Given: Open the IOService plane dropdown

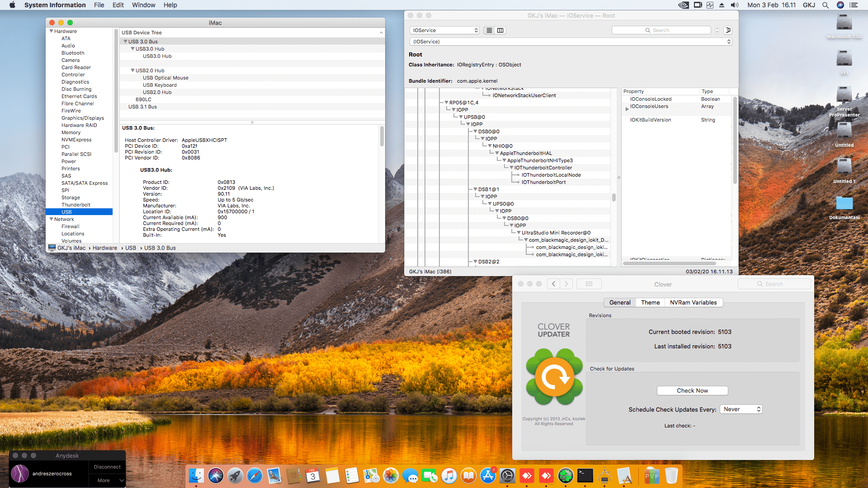Looking at the screenshot, I should pos(445,30).
